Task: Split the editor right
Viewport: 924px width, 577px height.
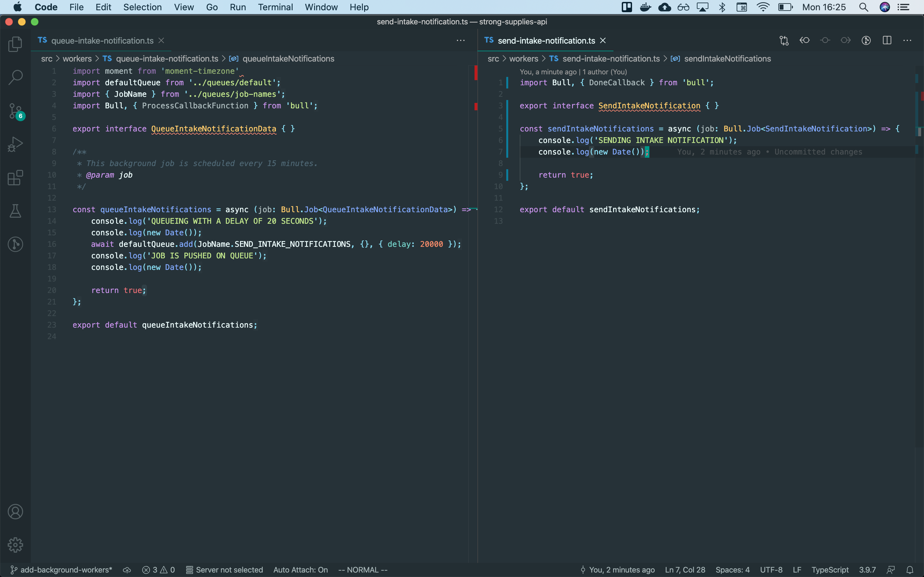Action: pyautogui.click(x=886, y=40)
